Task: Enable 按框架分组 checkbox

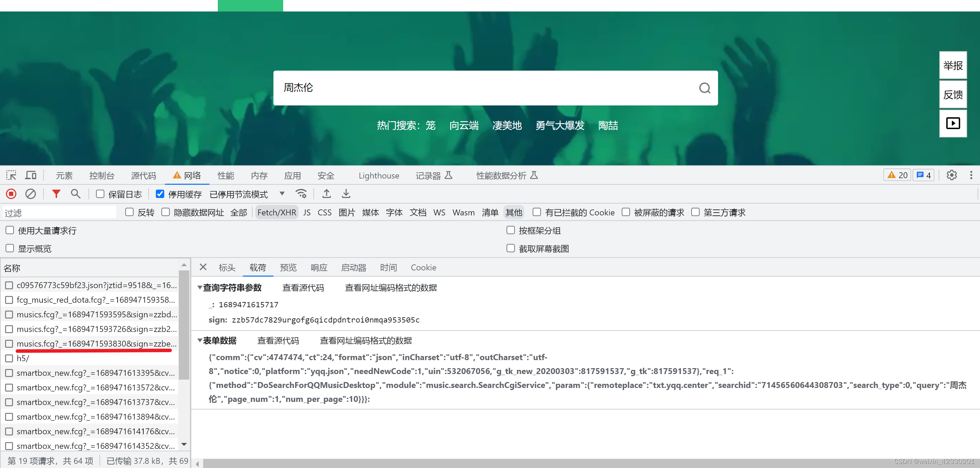Action: point(511,230)
